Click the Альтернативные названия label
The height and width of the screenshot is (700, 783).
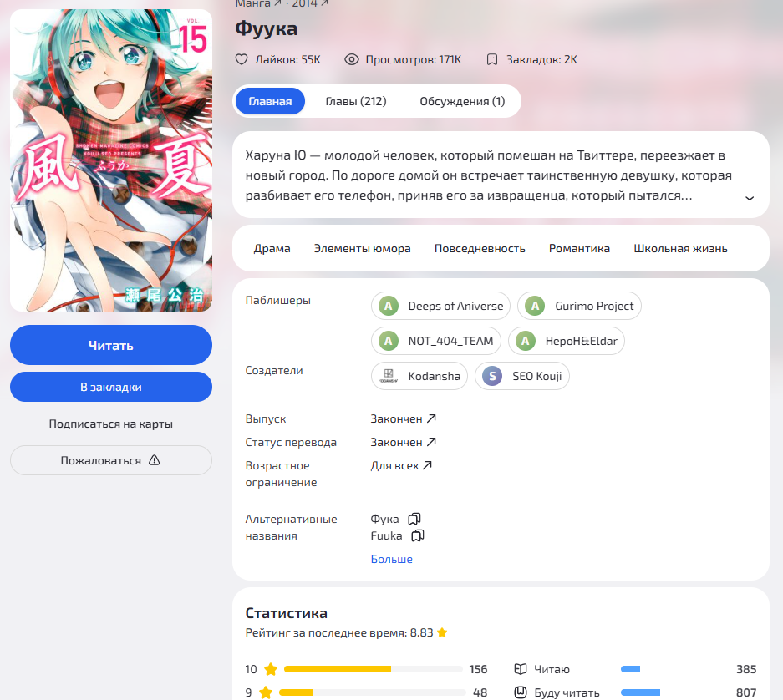[x=291, y=527]
